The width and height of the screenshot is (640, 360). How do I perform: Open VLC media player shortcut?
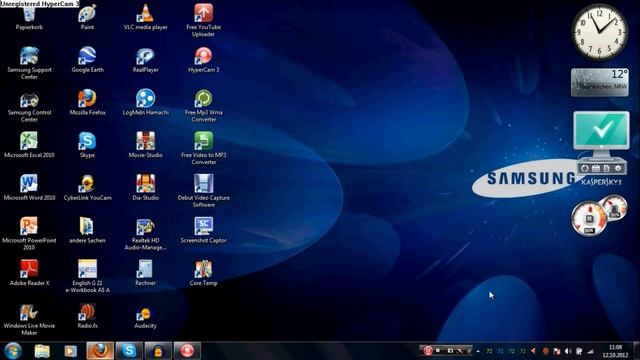145,17
